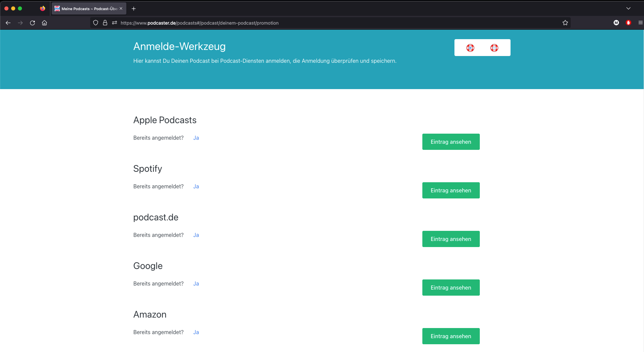
Task: Click the Ja link under podcast.de
Action: pyautogui.click(x=196, y=235)
